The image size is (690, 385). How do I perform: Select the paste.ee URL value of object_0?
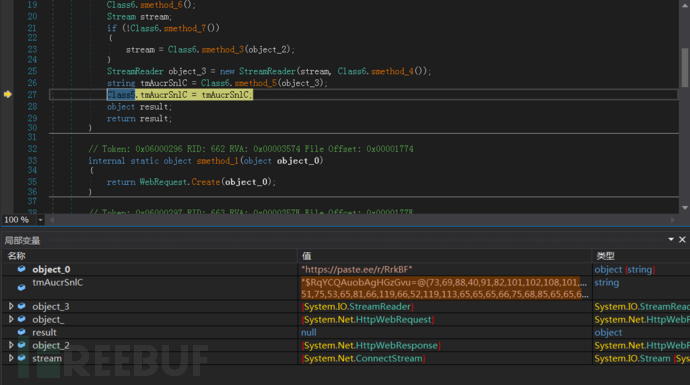pos(357,269)
